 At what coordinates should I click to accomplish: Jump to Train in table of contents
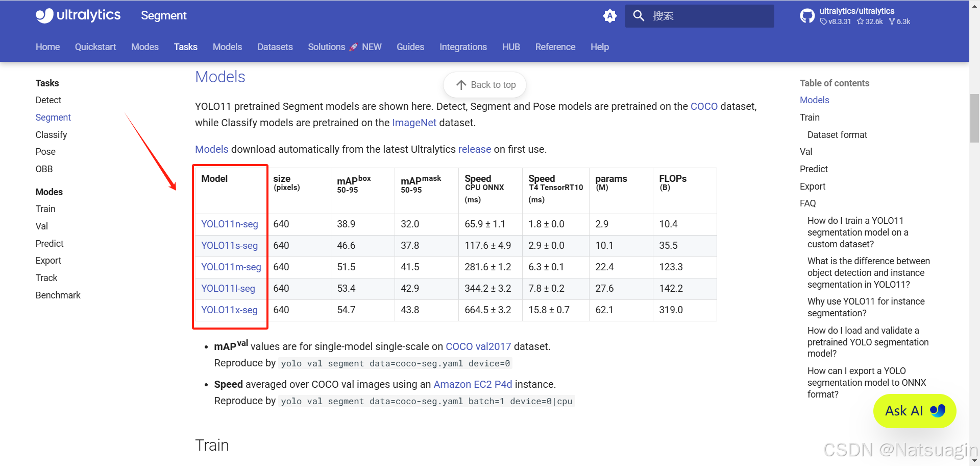pos(810,118)
